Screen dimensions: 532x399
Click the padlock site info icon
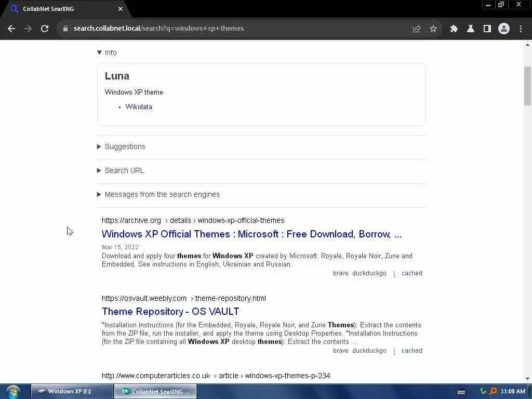tap(65, 29)
